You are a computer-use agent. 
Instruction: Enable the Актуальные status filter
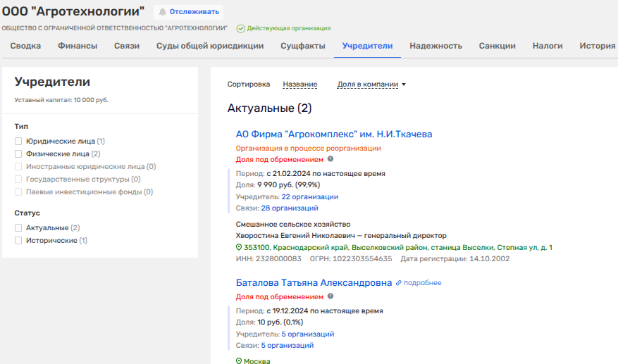(x=19, y=228)
